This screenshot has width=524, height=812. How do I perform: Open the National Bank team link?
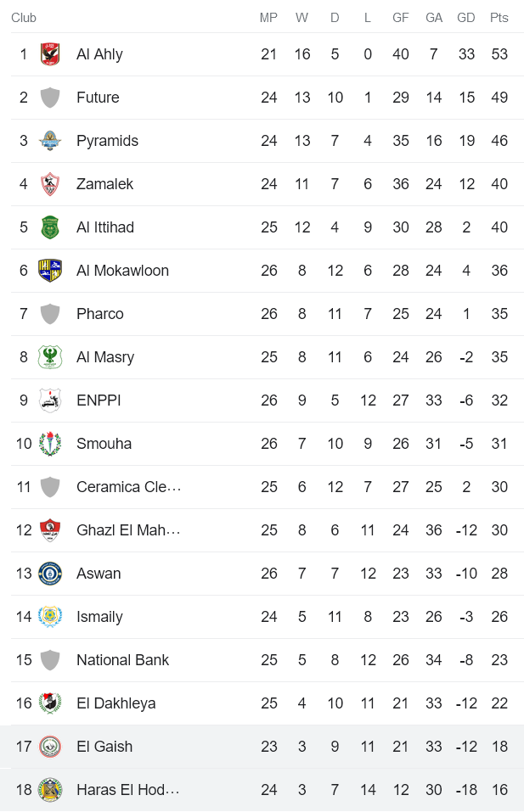122,660
